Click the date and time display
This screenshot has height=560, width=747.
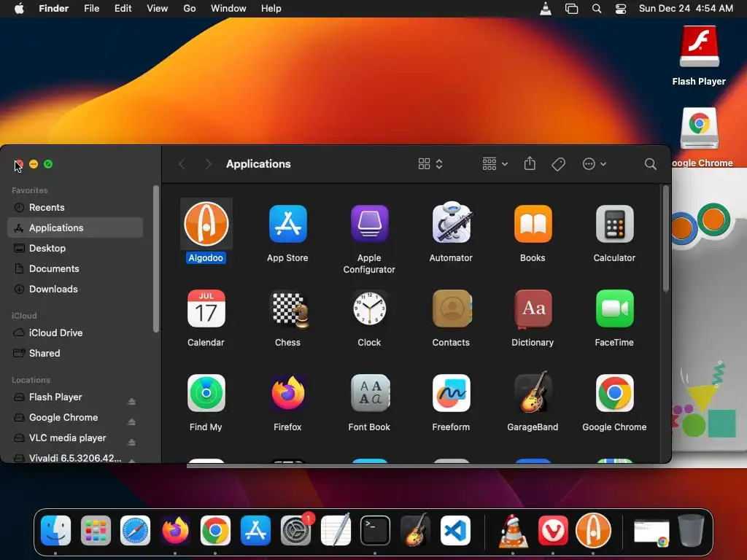click(x=686, y=9)
